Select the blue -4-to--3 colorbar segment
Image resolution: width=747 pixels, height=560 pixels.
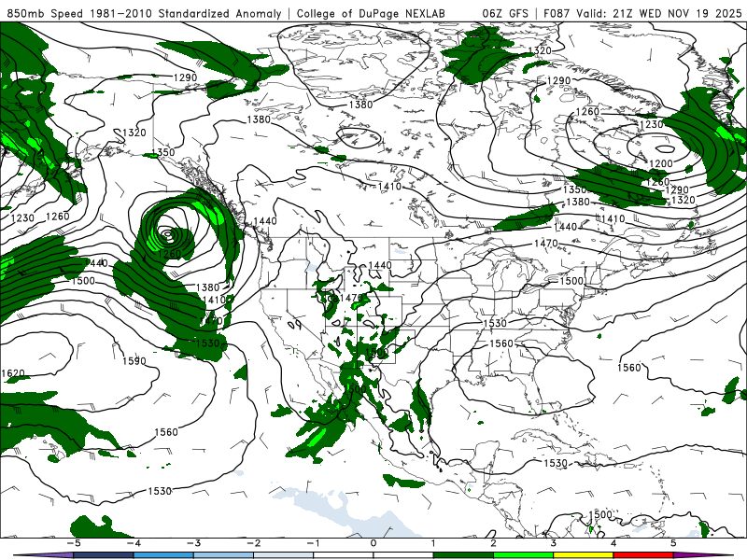163,555
